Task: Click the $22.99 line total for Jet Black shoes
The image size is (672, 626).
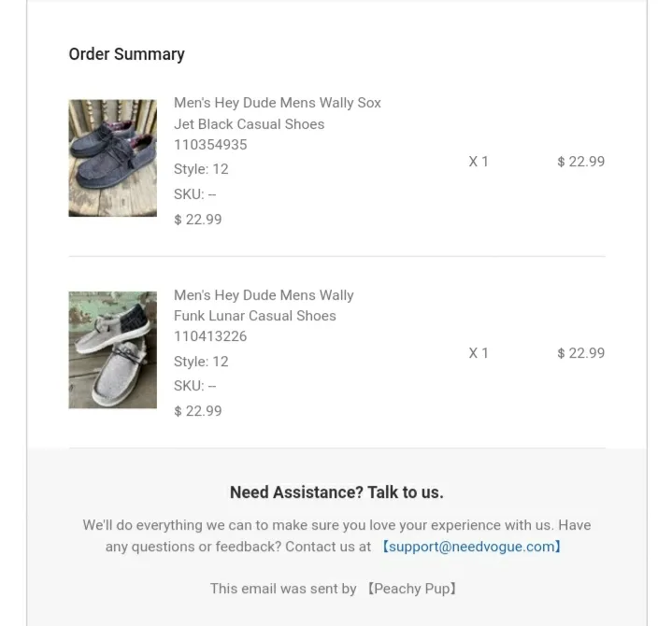Action: (x=581, y=162)
